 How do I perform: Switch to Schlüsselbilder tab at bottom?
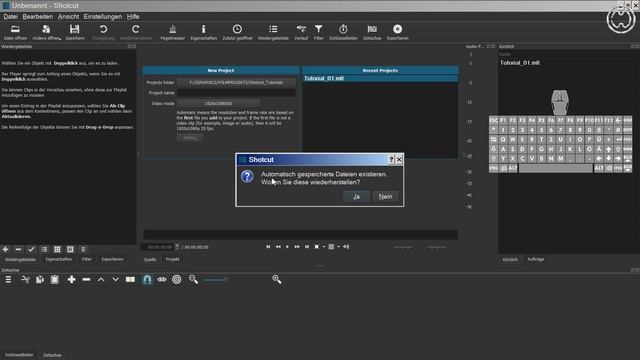click(19, 355)
